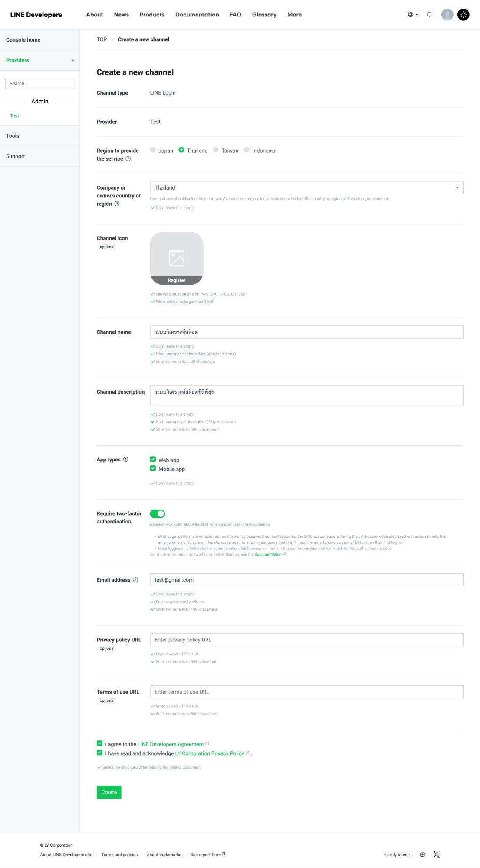Screen dimensions: 480x868
Task: Open the profile avatar menu
Action: click(447, 14)
